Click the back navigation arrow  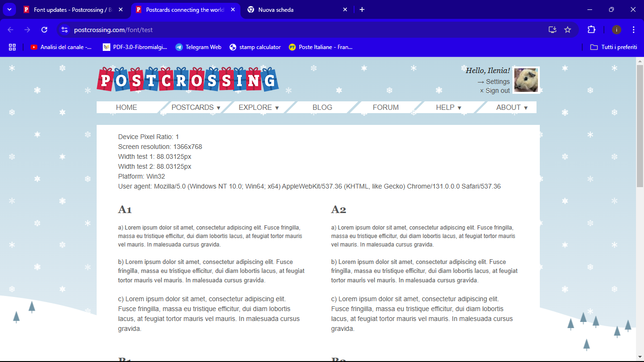(x=11, y=30)
